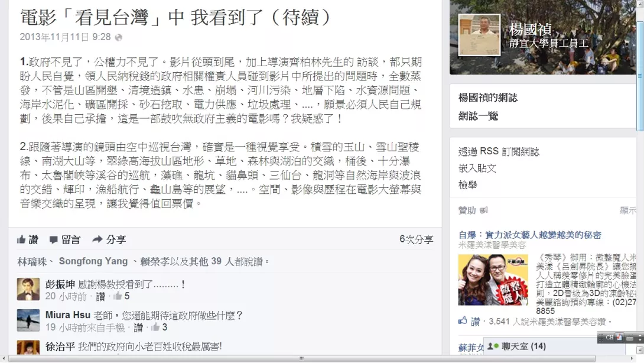
Task: Click 透過 RSS 訂閱網誌 link
Action: pyautogui.click(x=499, y=152)
